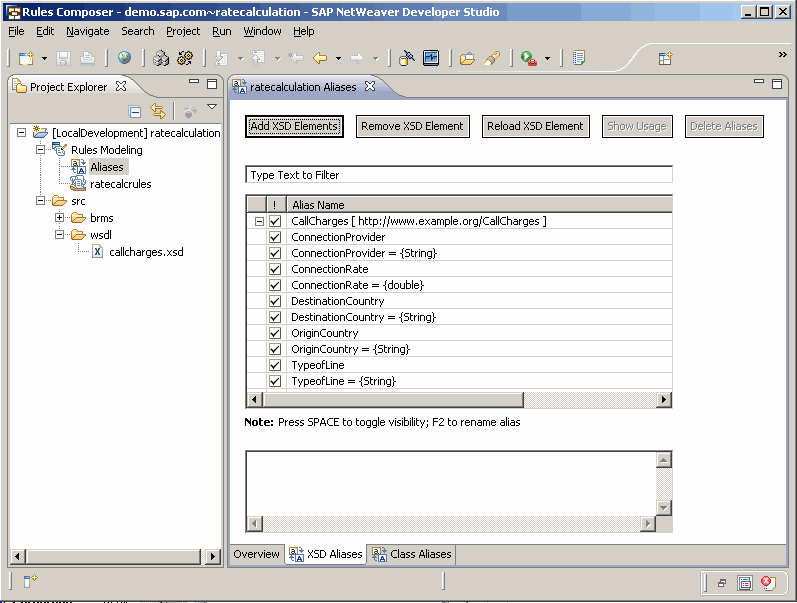
Task: Minimize the Project Explorer panel
Action: 194,81
